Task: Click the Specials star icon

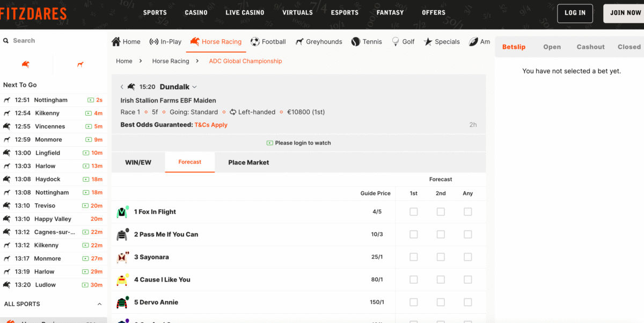Action: coord(428,41)
